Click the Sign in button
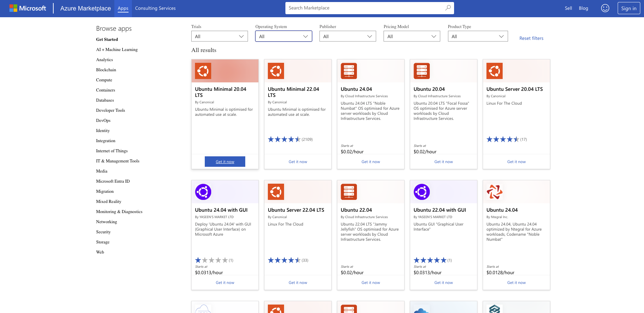This screenshot has height=313, width=644. [629, 8]
